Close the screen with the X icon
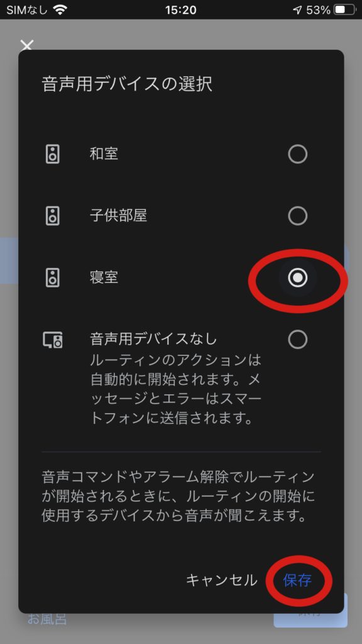The image size is (362, 644). point(26,45)
